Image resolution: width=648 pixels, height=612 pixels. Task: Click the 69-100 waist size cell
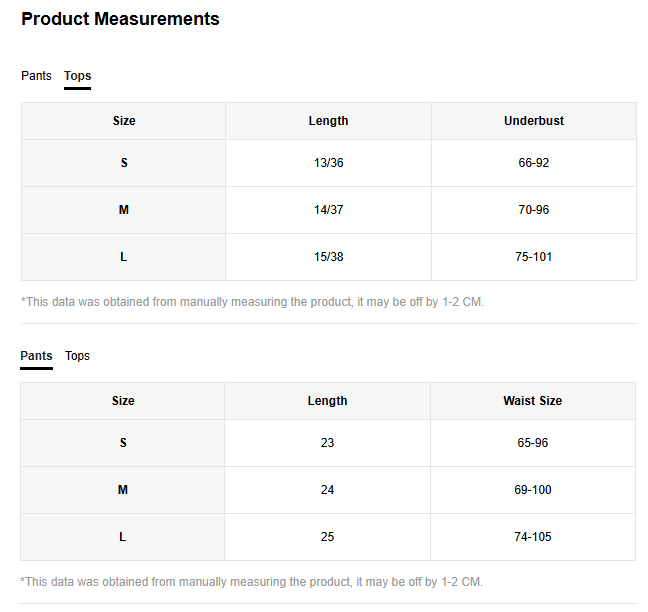(532, 490)
